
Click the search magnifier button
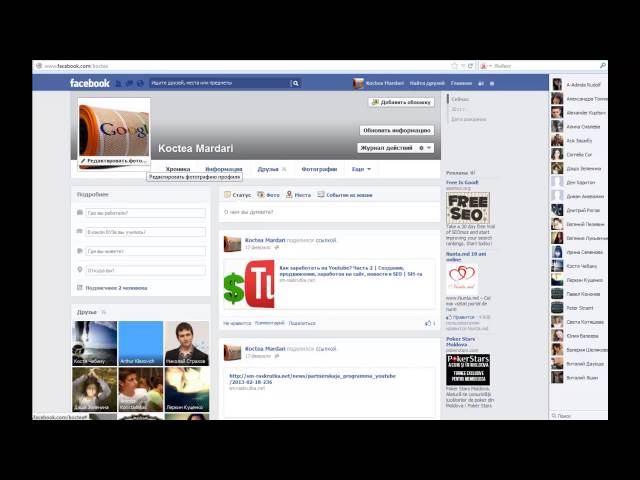(x=296, y=83)
